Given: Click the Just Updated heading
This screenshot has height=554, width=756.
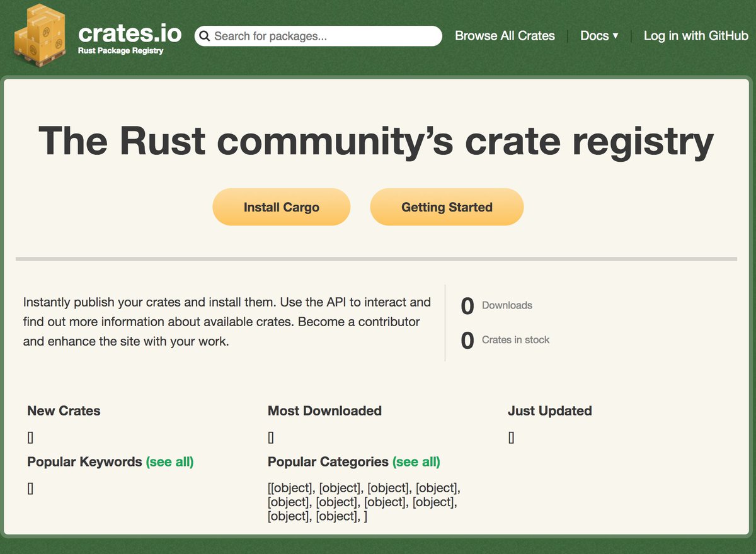Looking at the screenshot, I should (x=549, y=411).
